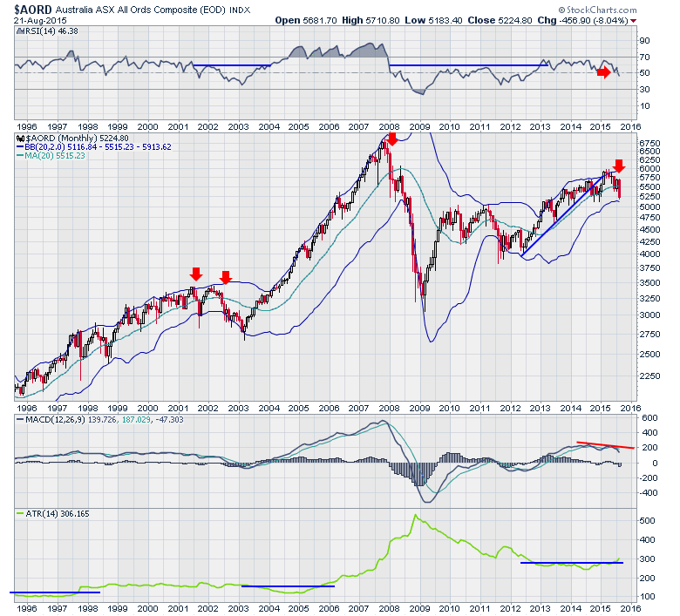The width and height of the screenshot is (680, 616).
Task: Select the red down arrow above the 2001 candles
Action: (x=196, y=274)
